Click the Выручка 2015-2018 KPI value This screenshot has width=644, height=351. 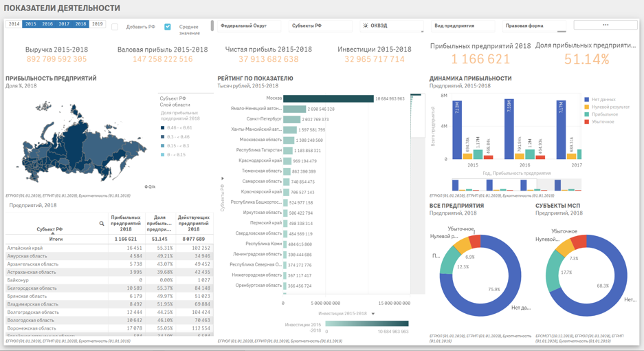tap(56, 59)
